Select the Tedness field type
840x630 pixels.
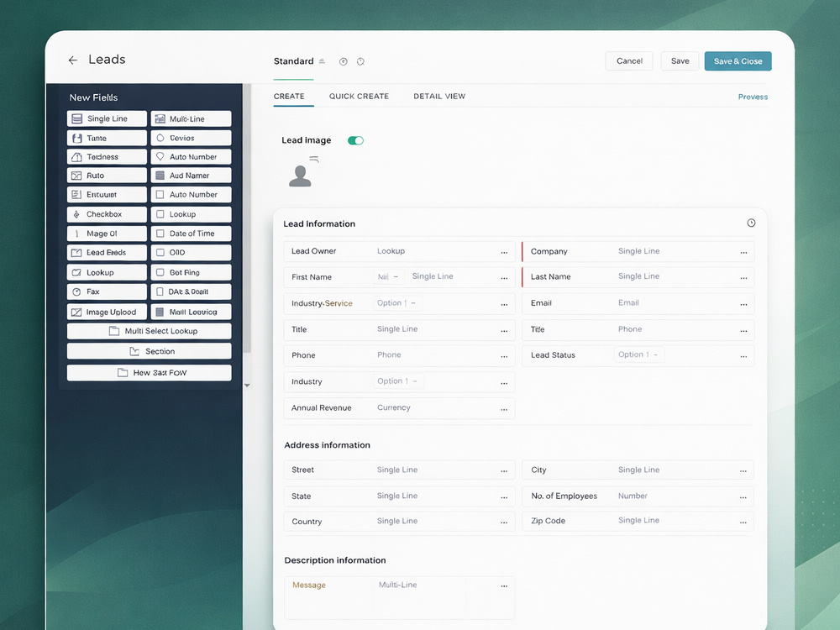pos(107,157)
